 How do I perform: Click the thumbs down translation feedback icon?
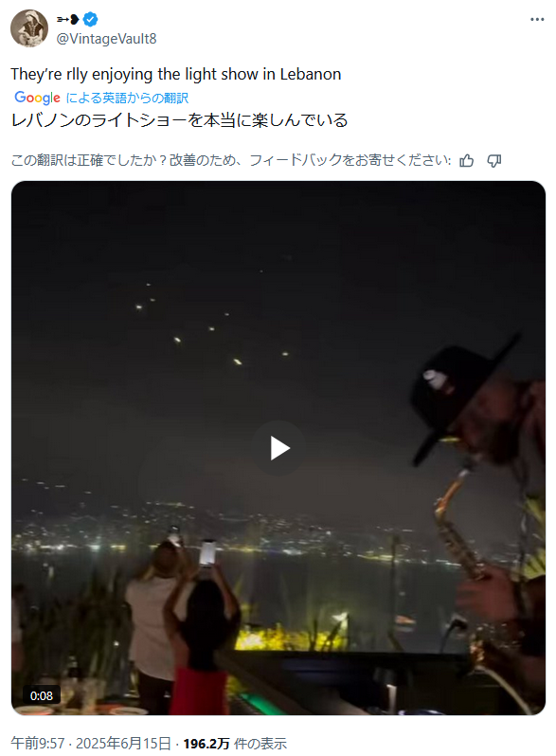(494, 160)
